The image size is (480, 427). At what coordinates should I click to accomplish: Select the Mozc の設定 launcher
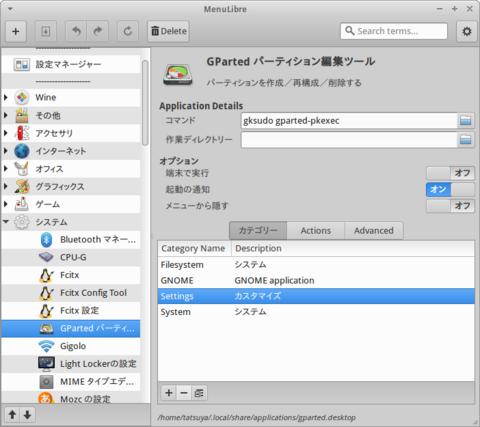click(71, 398)
